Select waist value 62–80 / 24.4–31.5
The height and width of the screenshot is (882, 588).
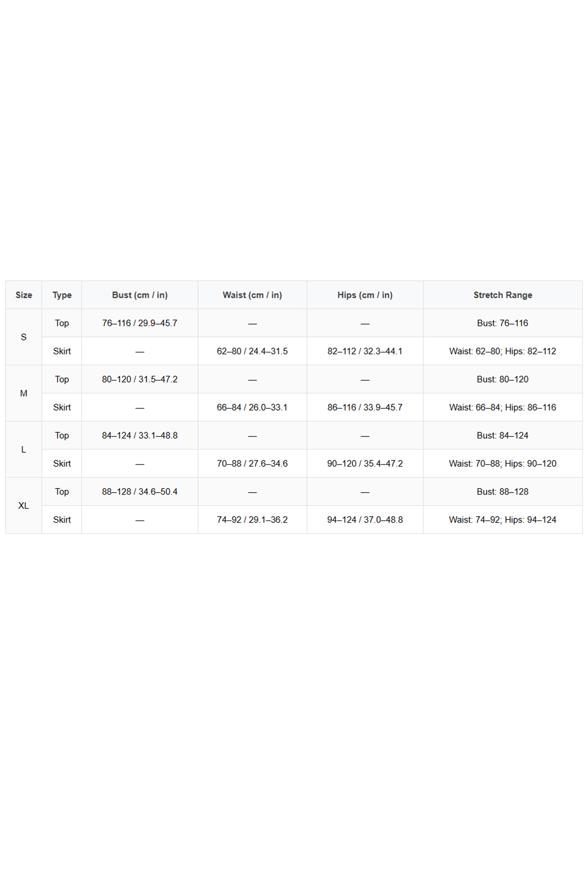252,351
